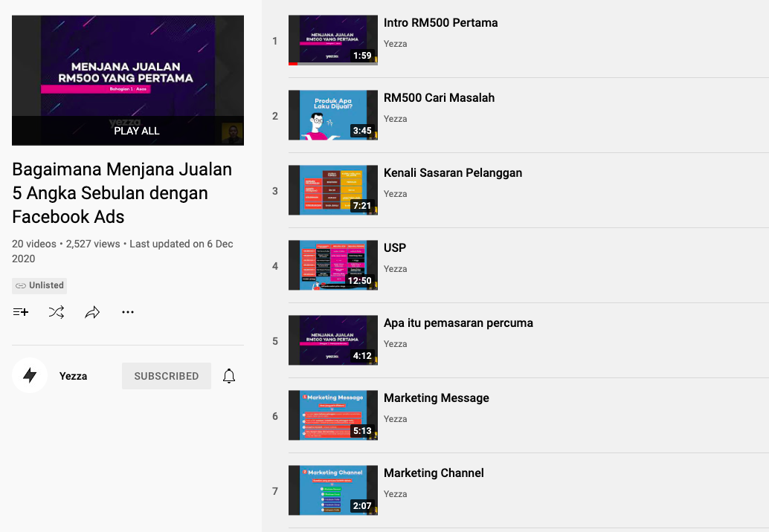Select the Apa itu pemasaran percuma video
The height and width of the screenshot is (532, 769).
coord(458,323)
